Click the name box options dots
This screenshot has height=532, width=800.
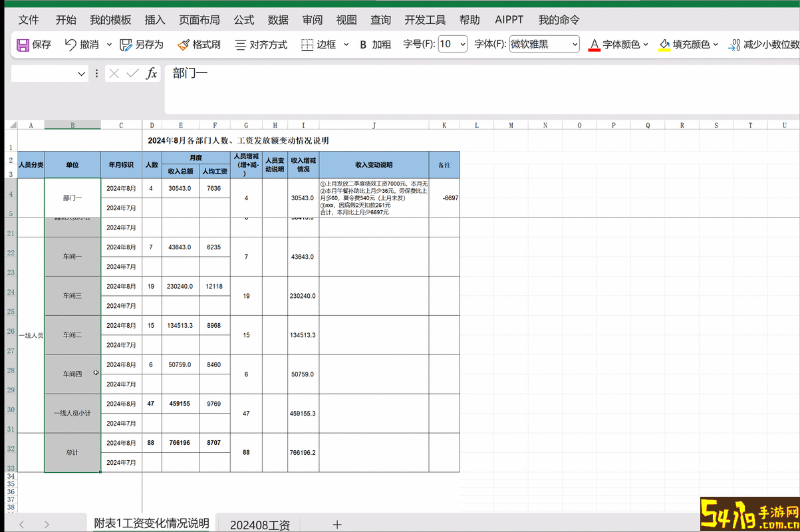(97, 73)
